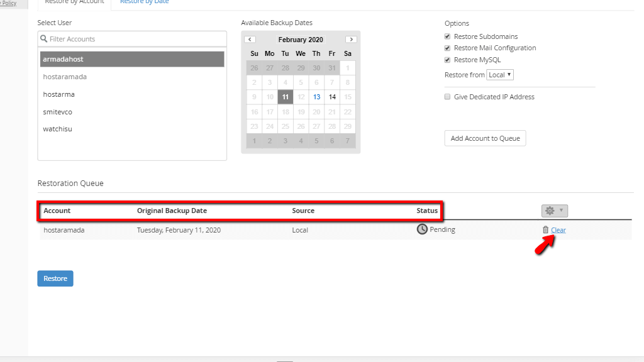Click the Status column header
The width and height of the screenshot is (644, 362).
427,211
